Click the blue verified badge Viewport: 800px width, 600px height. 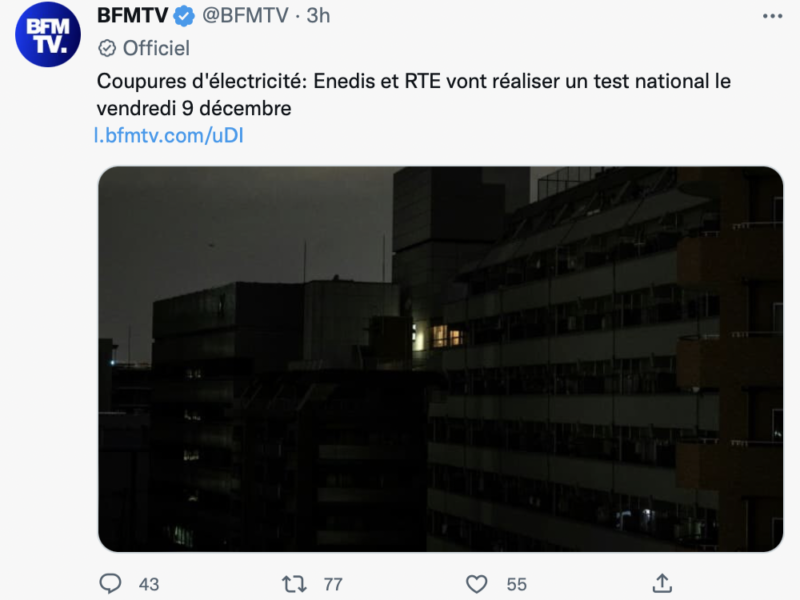(x=185, y=16)
